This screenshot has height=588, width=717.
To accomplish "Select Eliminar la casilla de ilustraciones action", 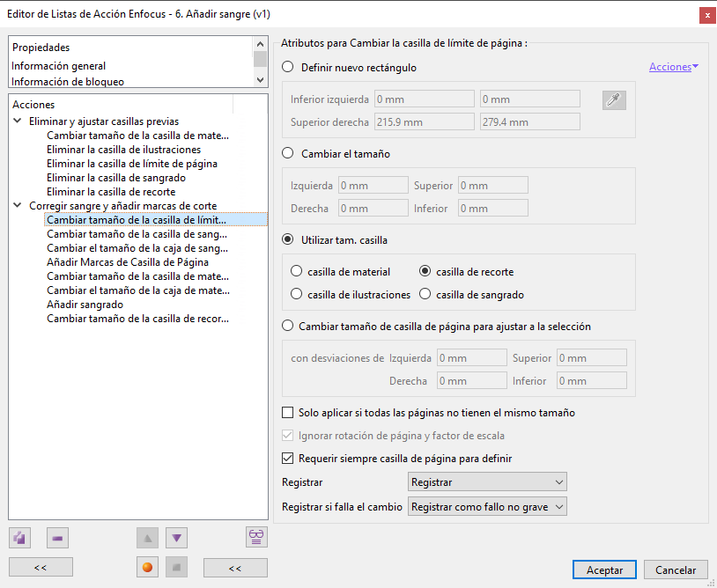I will (123, 150).
